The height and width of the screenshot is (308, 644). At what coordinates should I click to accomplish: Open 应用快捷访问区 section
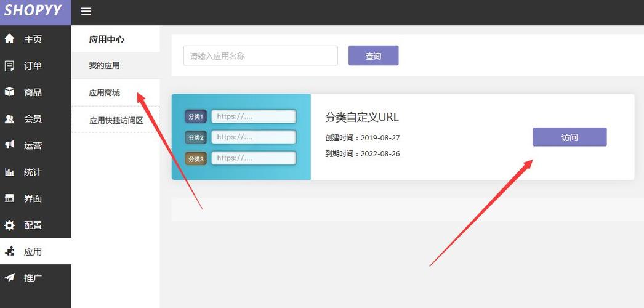(116, 120)
